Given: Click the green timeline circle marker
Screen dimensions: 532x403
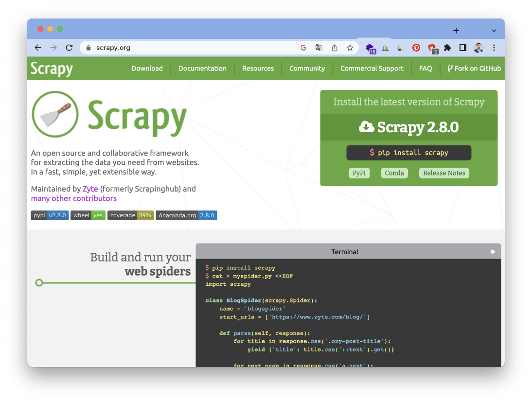Looking at the screenshot, I should [39, 282].
